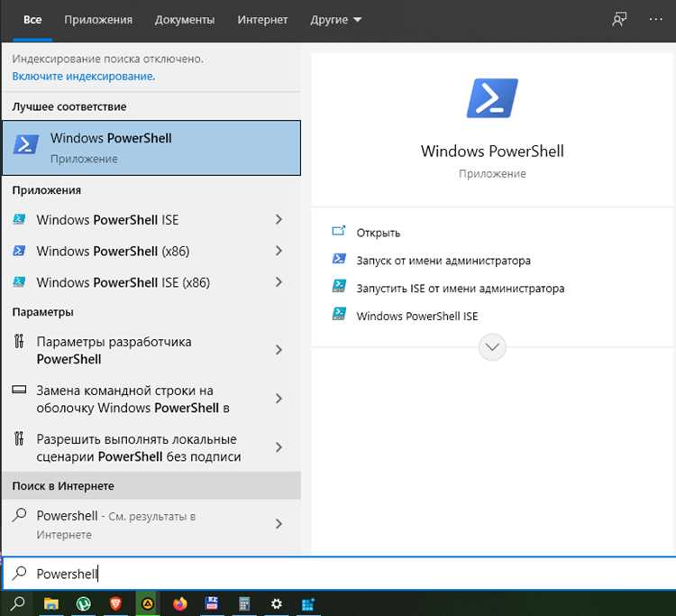Screen dimensions: 676x616
Task: Switch to the Приложения tab
Action: [x=98, y=20]
